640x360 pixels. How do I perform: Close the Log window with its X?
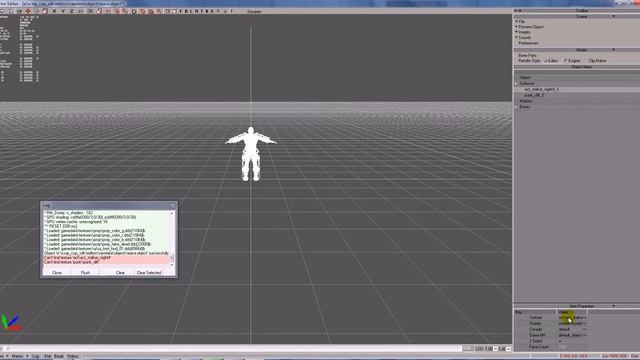coord(173,205)
